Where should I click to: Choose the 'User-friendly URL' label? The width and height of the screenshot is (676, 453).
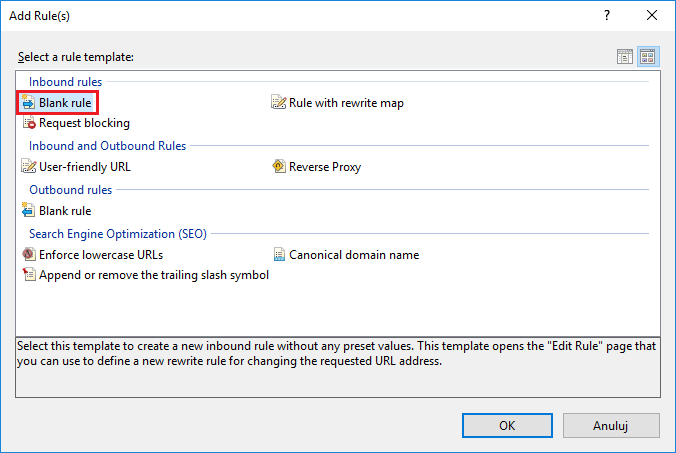point(84,167)
